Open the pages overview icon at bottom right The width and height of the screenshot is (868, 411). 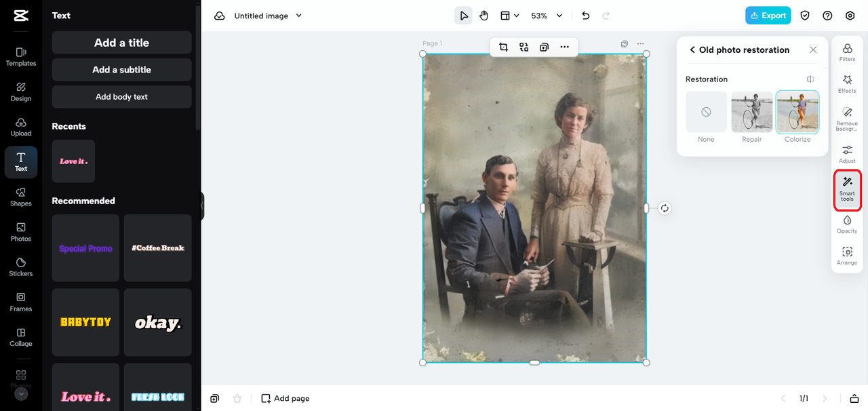click(854, 398)
